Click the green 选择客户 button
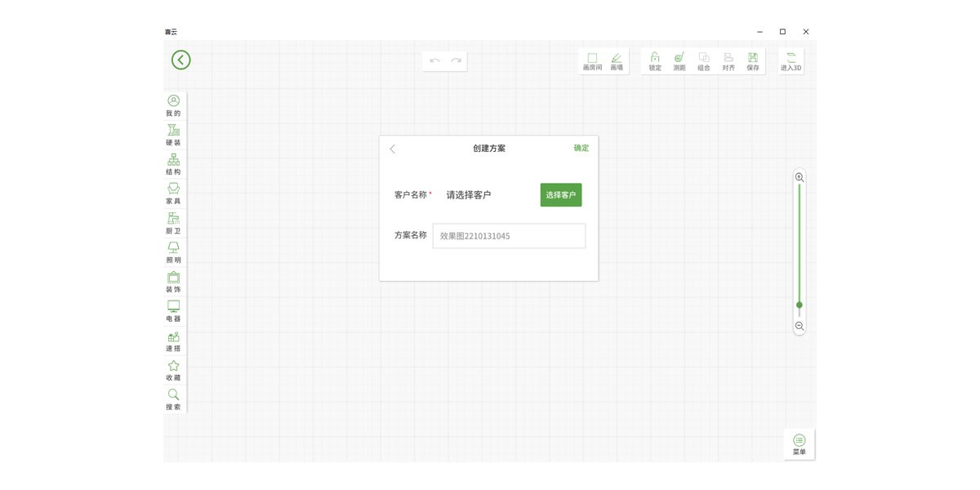Viewport: 980px width, 490px height. tap(561, 195)
